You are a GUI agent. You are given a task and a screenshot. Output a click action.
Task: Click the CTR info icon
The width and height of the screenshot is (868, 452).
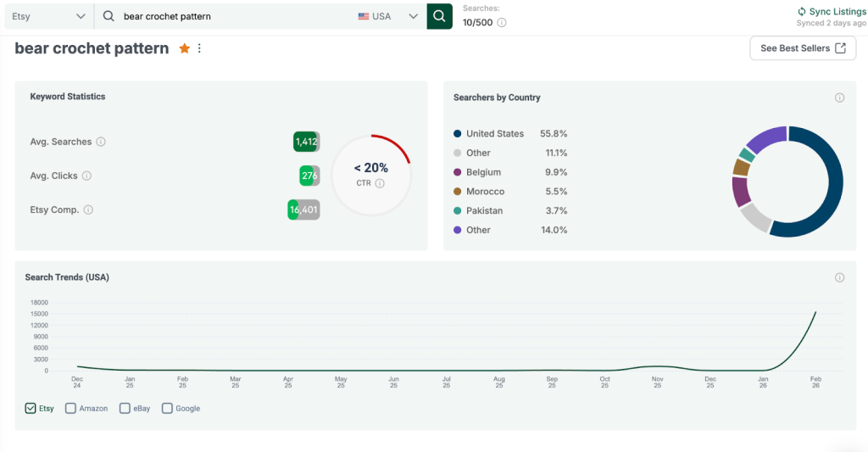(380, 183)
